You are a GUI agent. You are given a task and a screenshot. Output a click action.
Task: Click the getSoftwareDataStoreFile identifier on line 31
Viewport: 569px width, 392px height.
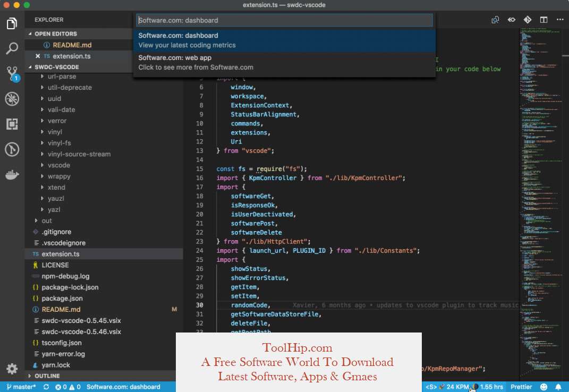point(274,314)
